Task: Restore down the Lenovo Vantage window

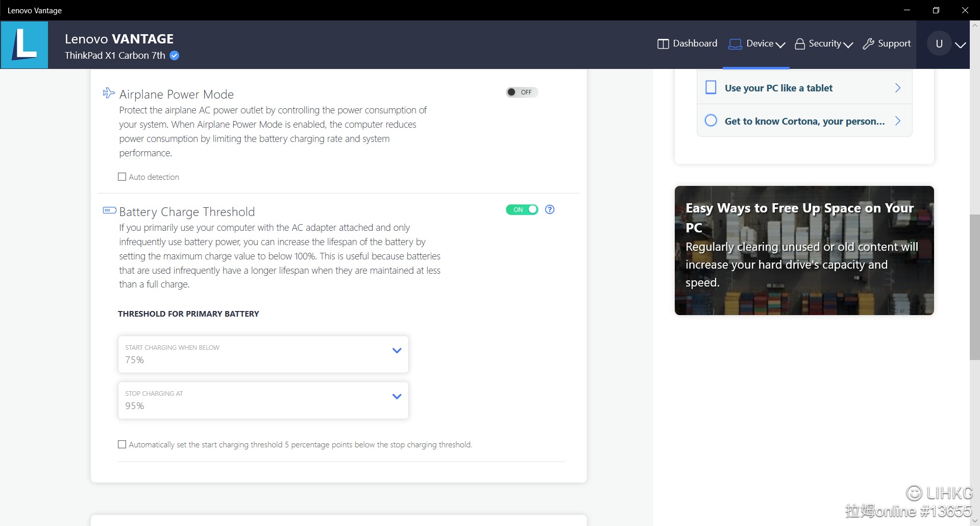Action: (x=936, y=10)
